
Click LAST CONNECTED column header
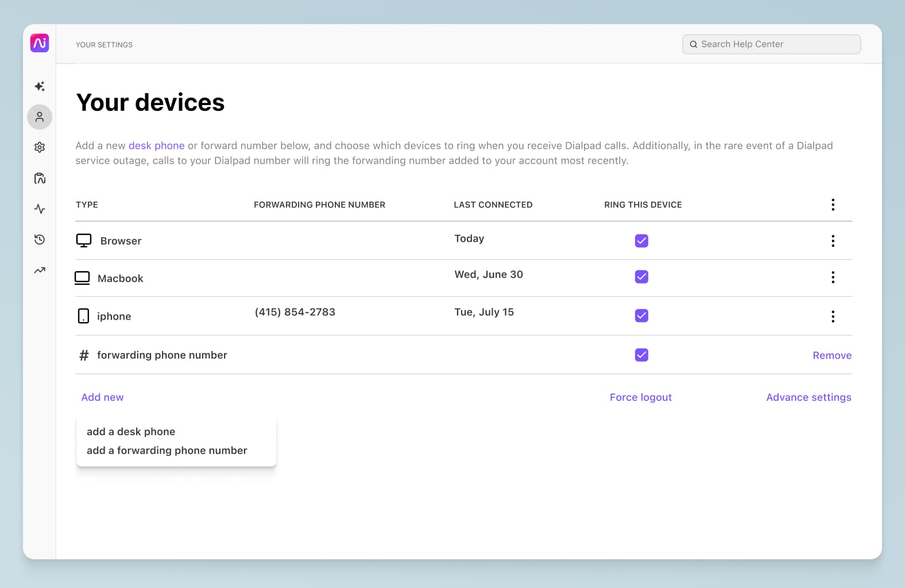[493, 205]
